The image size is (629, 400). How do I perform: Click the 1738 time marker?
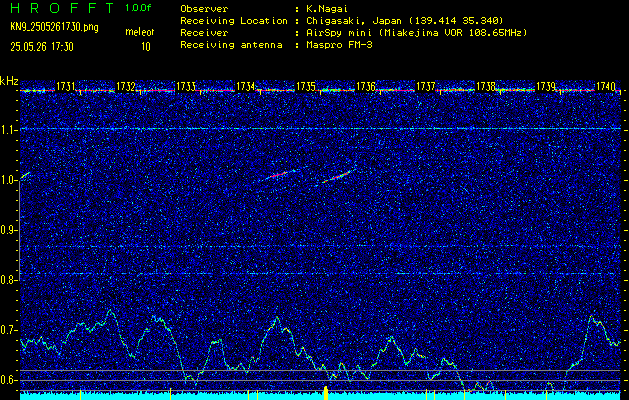pyautogui.click(x=486, y=86)
